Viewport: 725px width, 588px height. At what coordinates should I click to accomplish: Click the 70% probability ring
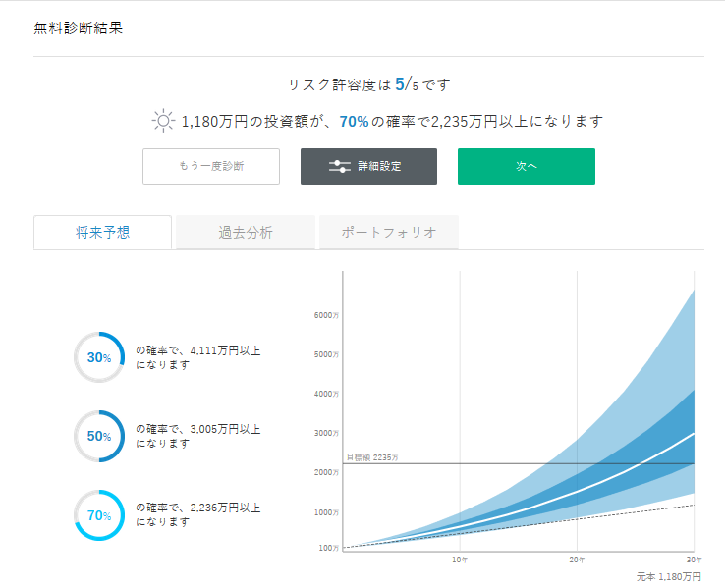99,515
